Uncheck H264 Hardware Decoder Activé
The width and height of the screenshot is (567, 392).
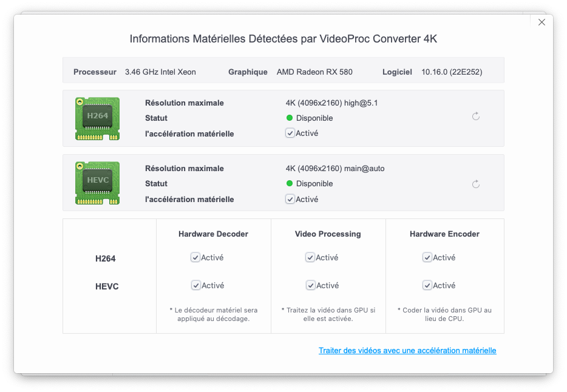(195, 258)
